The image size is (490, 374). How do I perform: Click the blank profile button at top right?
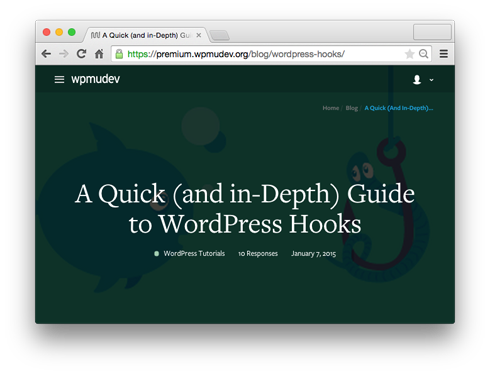coord(432,32)
